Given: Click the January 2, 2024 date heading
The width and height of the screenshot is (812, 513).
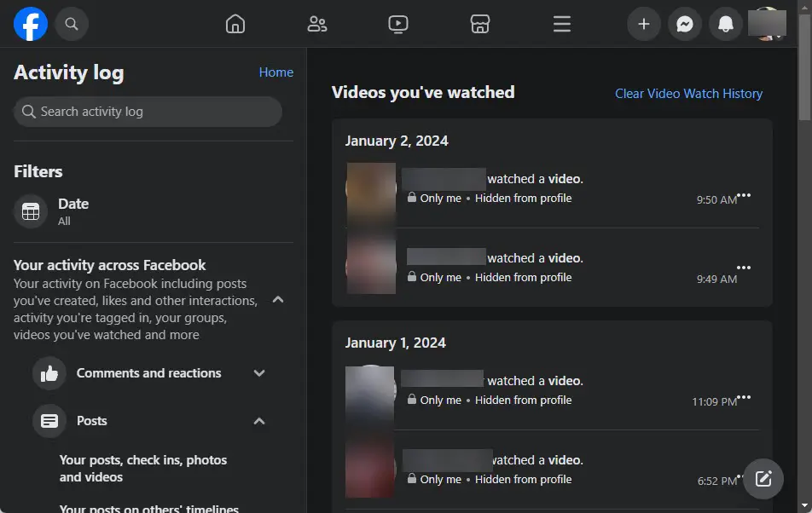Looking at the screenshot, I should pyautogui.click(x=397, y=141).
